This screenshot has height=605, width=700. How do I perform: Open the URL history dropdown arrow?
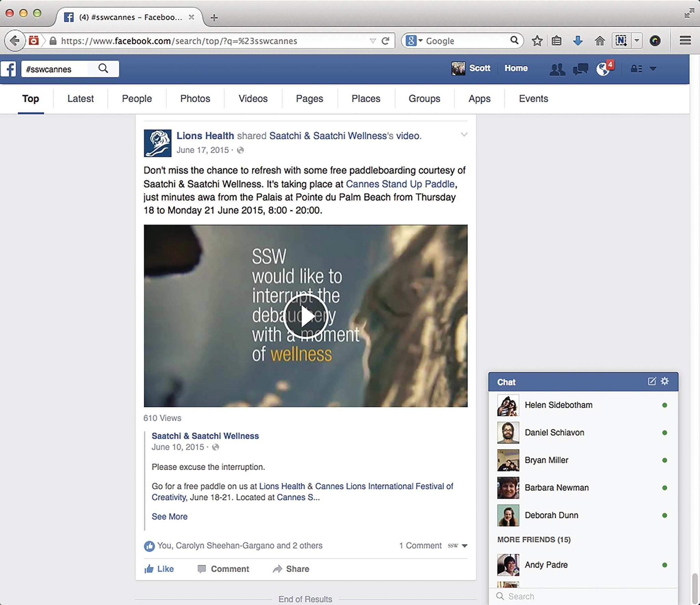(373, 41)
